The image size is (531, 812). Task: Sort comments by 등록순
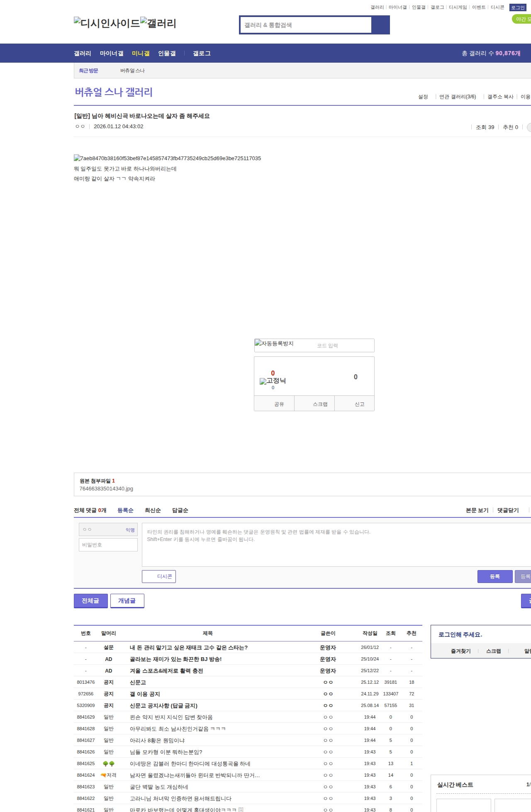tap(125, 510)
